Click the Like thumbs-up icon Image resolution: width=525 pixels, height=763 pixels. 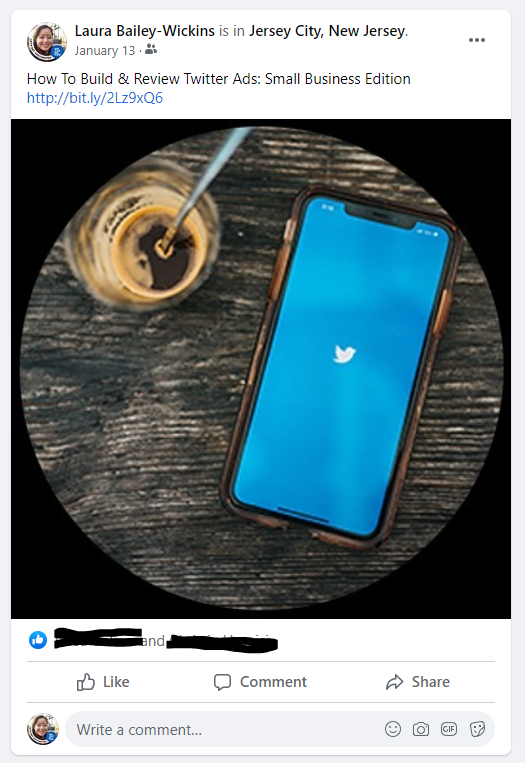86,682
